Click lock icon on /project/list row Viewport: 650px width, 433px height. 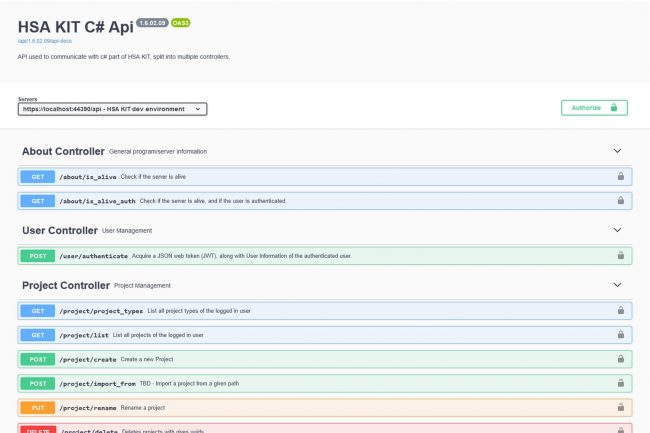(x=621, y=335)
